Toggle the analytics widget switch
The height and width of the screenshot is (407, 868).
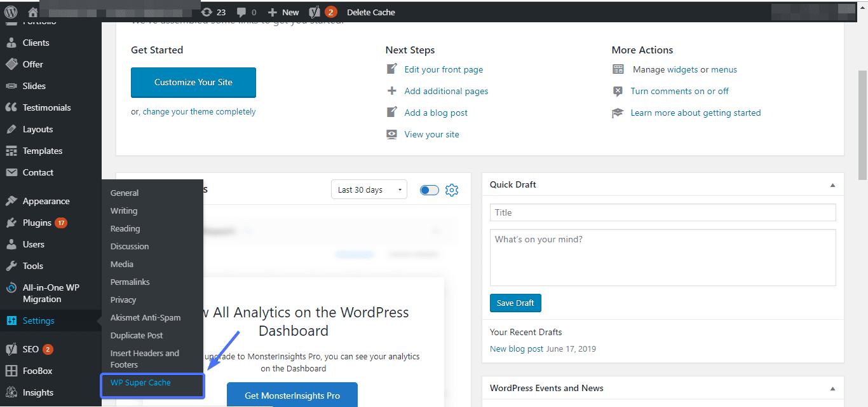[430, 190]
